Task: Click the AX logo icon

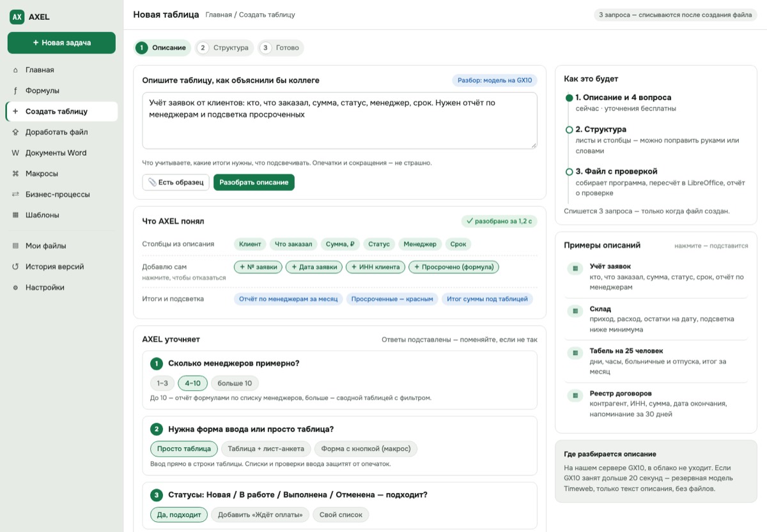Action: 17,17
